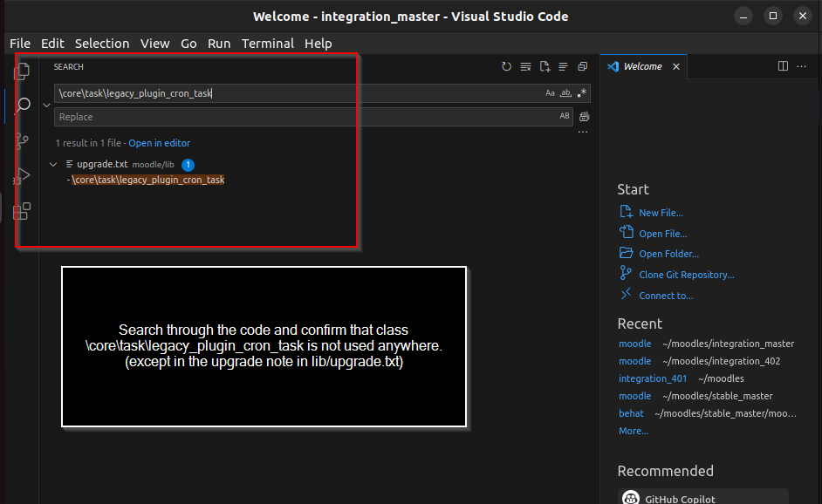Open the Selection menu
This screenshot has width=822, height=504.
point(102,44)
